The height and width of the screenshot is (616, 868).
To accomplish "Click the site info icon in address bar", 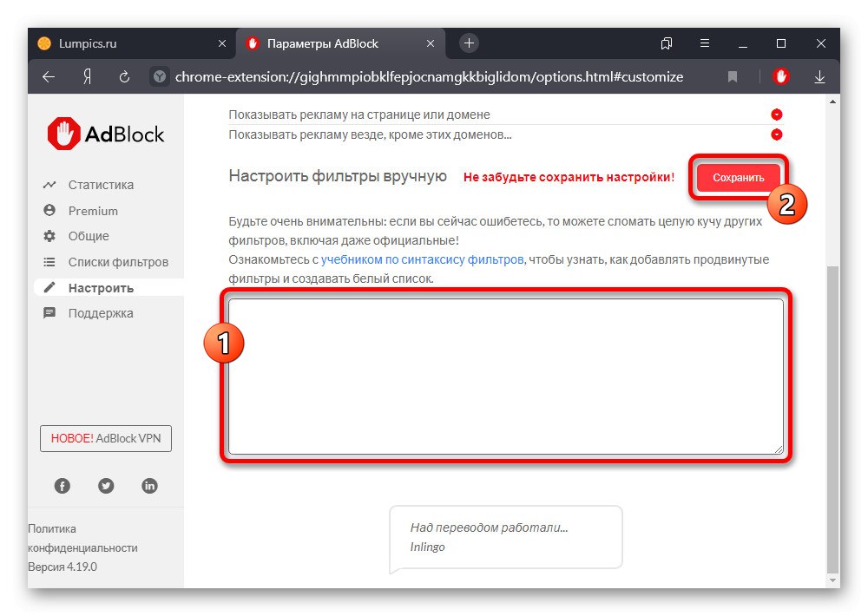I will point(160,77).
